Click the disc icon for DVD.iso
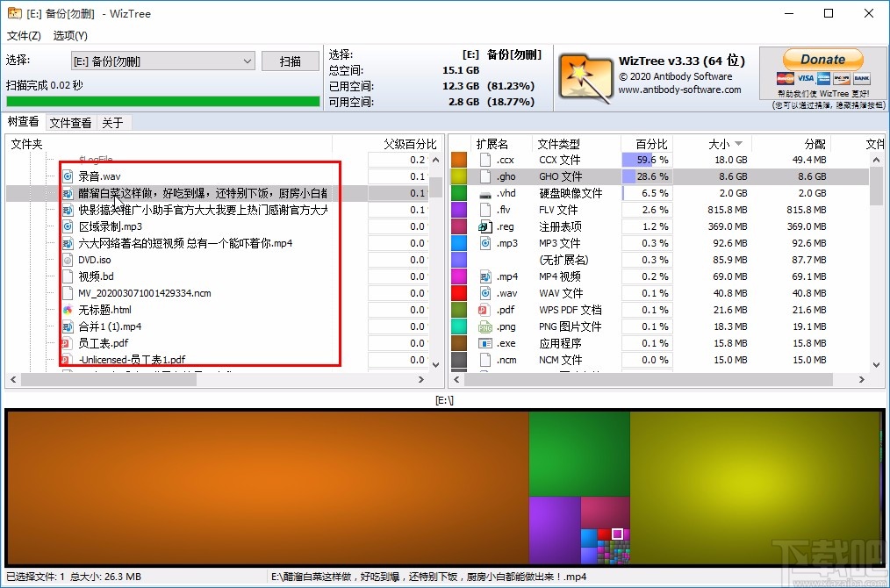The height and width of the screenshot is (588, 890). pyautogui.click(x=67, y=260)
